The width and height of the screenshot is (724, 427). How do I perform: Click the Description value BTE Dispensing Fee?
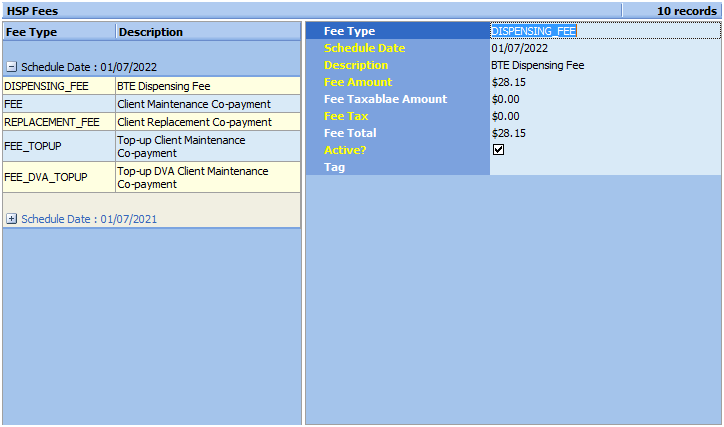[x=604, y=65]
